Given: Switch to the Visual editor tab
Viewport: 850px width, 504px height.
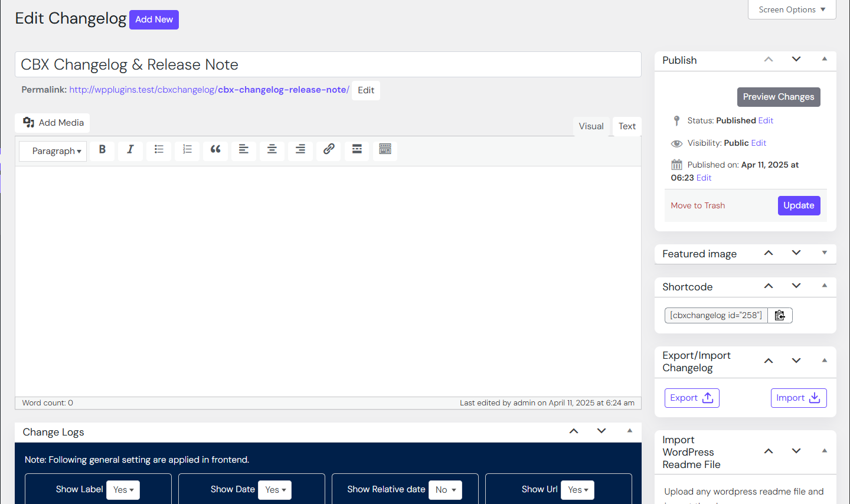Looking at the screenshot, I should click(x=591, y=126).
